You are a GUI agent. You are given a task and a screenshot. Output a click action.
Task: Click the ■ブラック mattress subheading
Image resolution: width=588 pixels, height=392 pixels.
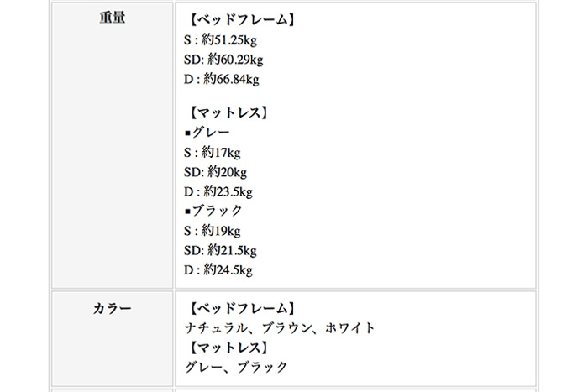[213, 211]
